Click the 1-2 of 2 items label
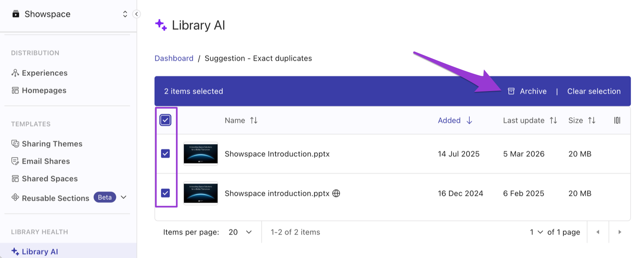The height and width of the screenshot is (258, 644). coord(295,232)
